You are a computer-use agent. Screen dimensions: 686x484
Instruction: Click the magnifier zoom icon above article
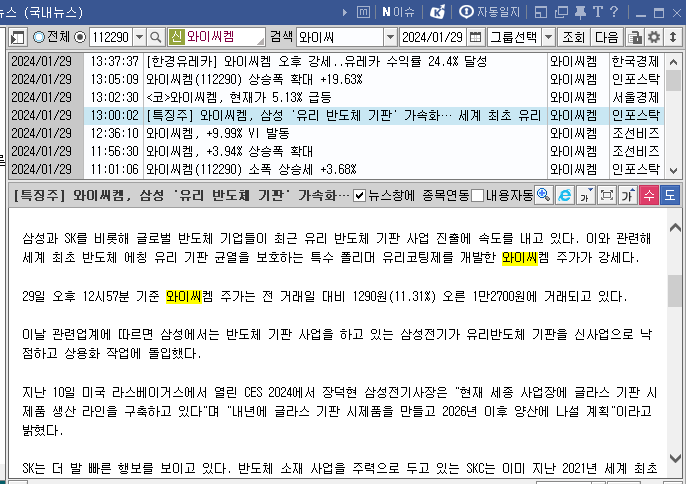[x=543, y=195]
